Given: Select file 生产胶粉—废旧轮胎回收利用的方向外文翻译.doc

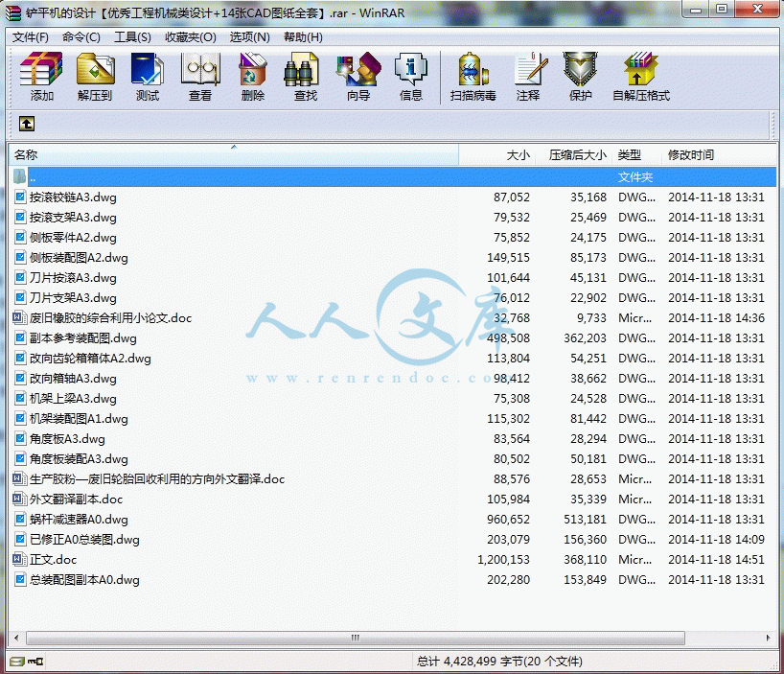Looking at the screenshot, I should click(x=157, y=479).
